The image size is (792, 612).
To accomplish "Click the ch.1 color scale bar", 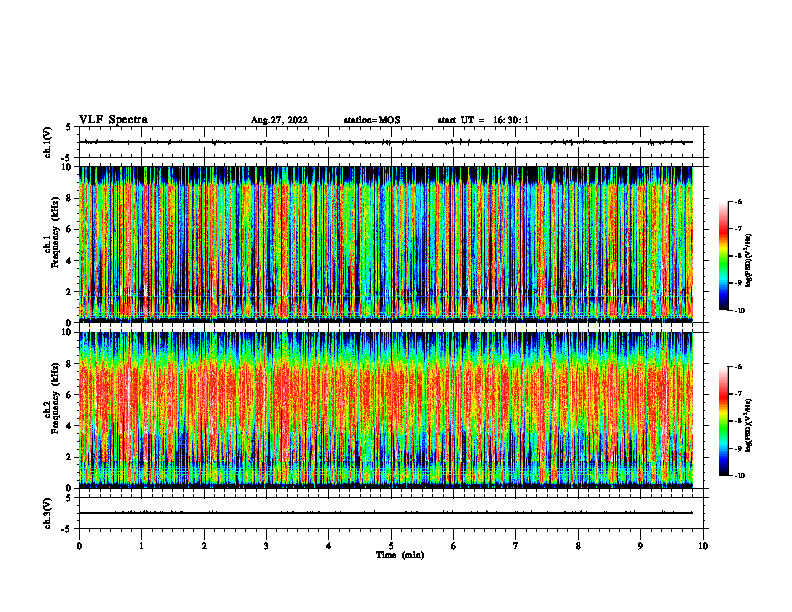I will point(723,256).
